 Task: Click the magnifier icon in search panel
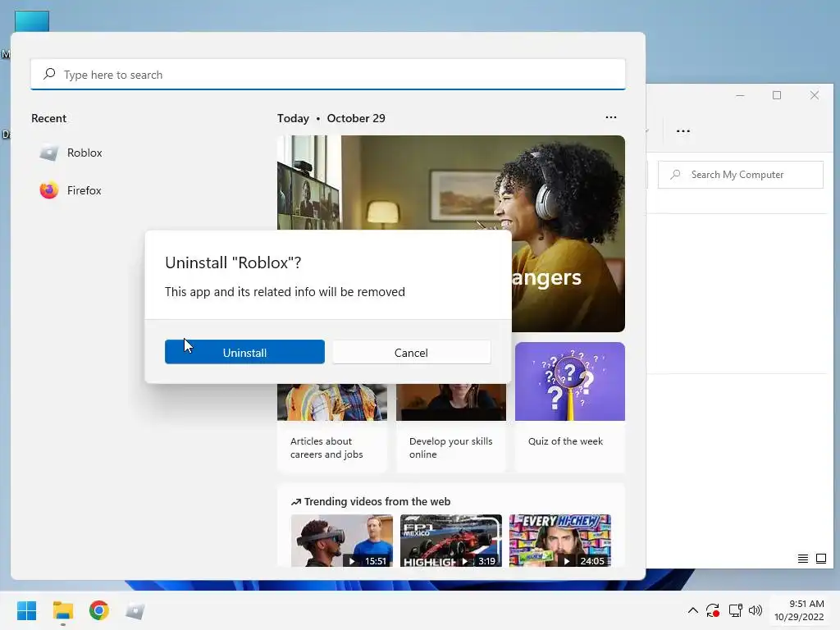click(49, 74)
